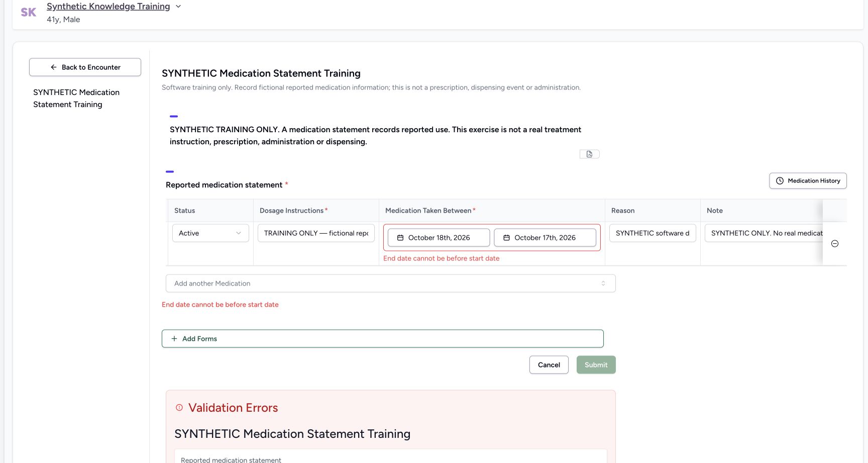
Task: Cancel the medication statement form
Action: tap(549, 365)
